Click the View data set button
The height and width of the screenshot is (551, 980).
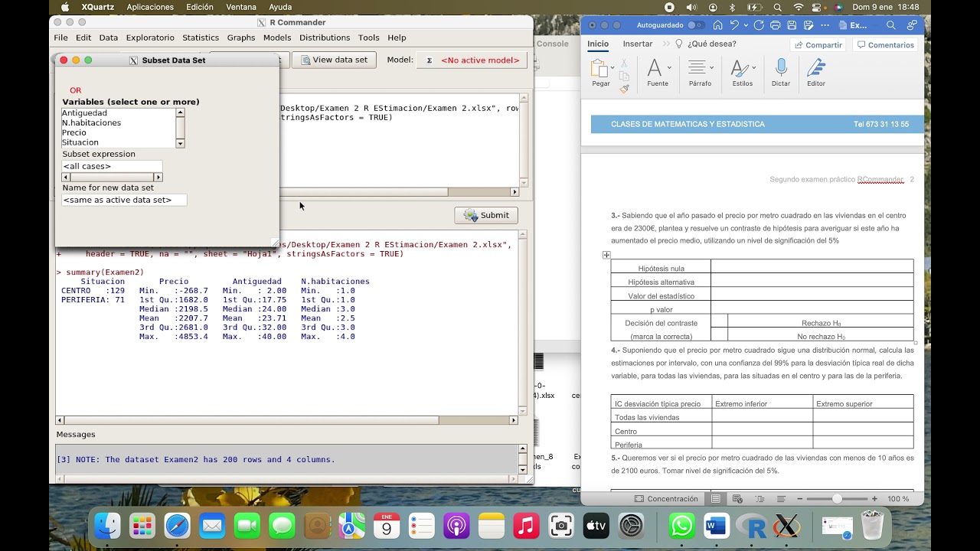[334, 60]
